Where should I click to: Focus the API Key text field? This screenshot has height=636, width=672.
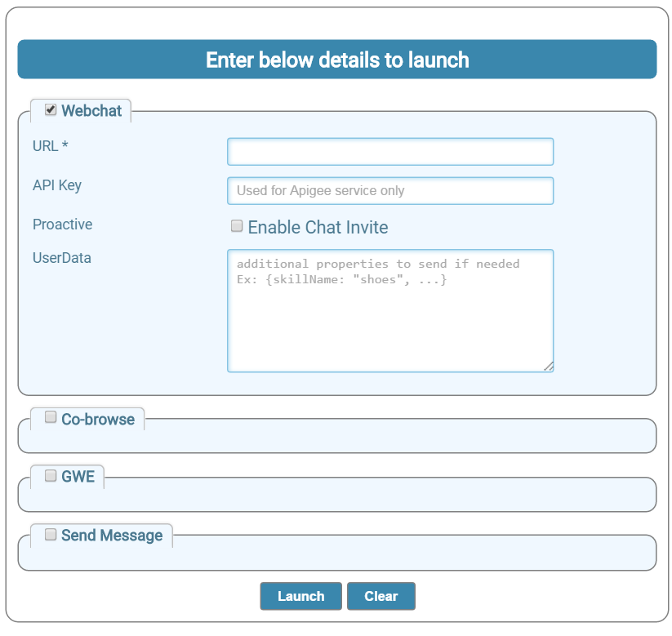click(389, 191)
